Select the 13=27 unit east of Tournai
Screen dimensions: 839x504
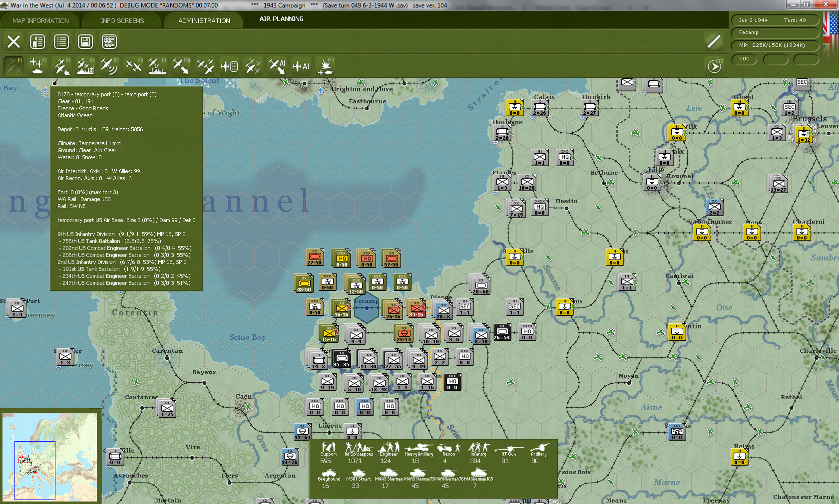pyautogui.click(x=778, y=184)
